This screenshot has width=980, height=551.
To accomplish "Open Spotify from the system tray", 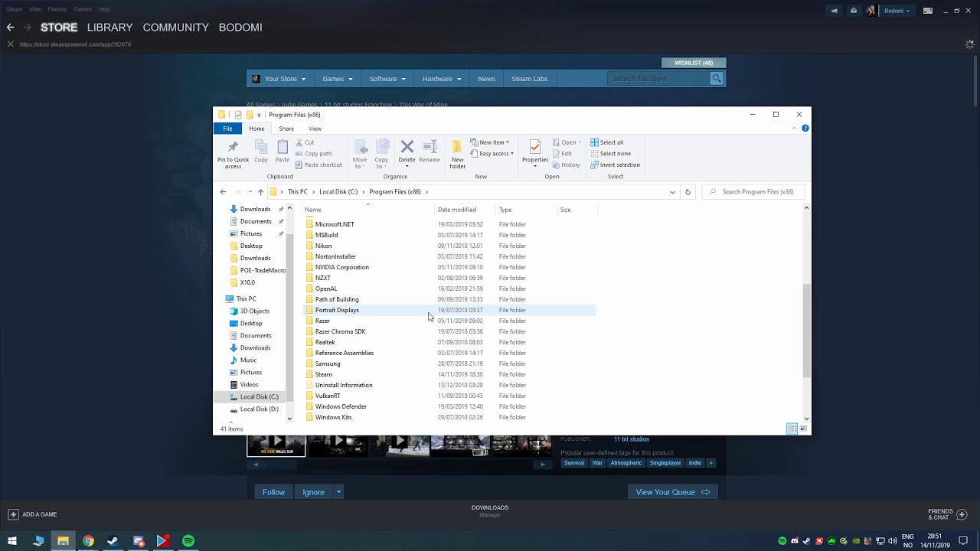I will [782, 540].
